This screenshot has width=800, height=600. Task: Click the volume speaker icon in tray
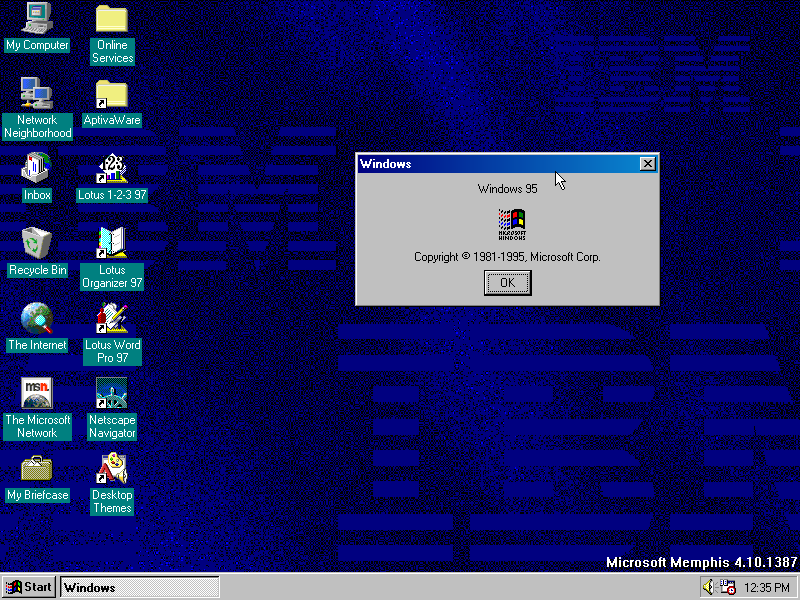click(706, 587)
